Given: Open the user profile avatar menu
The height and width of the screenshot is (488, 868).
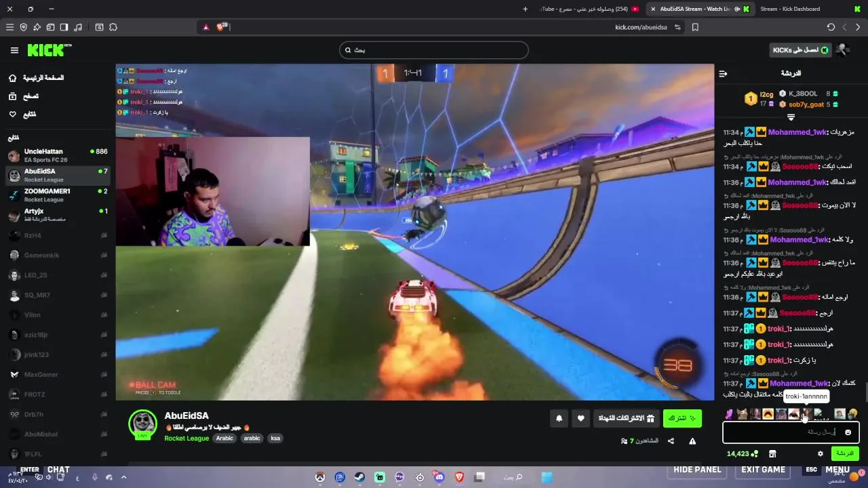Looking at the screenshot, I should [843, 50].
